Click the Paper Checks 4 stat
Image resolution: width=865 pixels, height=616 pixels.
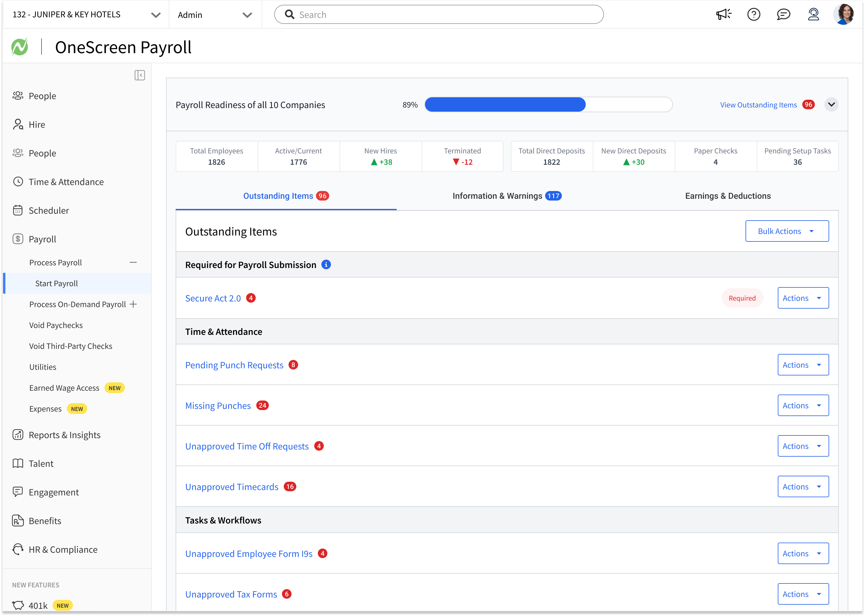pyautogui.click(x=715, y=156)
